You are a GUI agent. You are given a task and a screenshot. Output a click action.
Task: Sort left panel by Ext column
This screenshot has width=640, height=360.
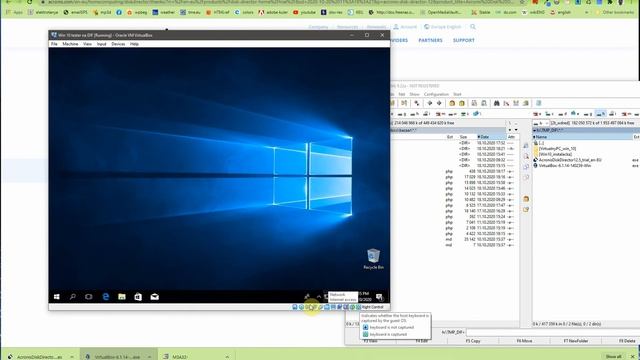pyautogui.click(x=450, y=137)
